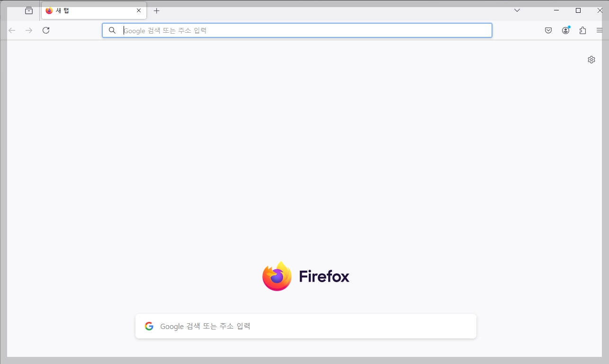Open new tab personalization gear

pos(591,60)
